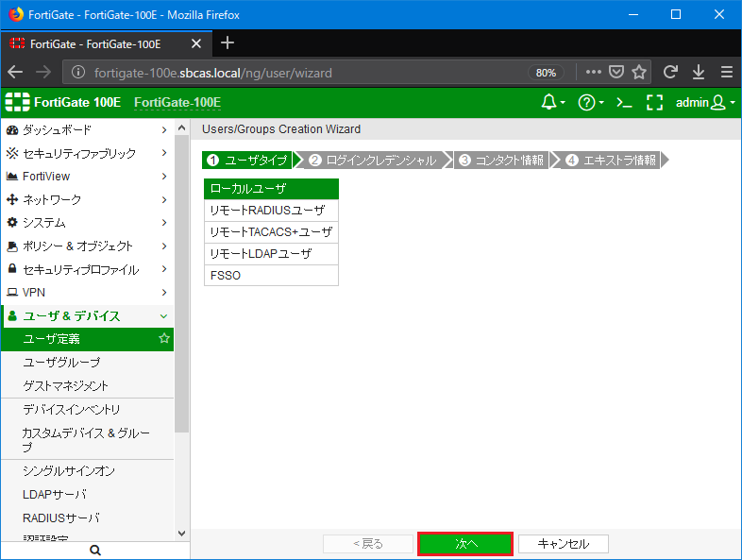
Task: Save page to Pocket icon
Action: point(616,72)
